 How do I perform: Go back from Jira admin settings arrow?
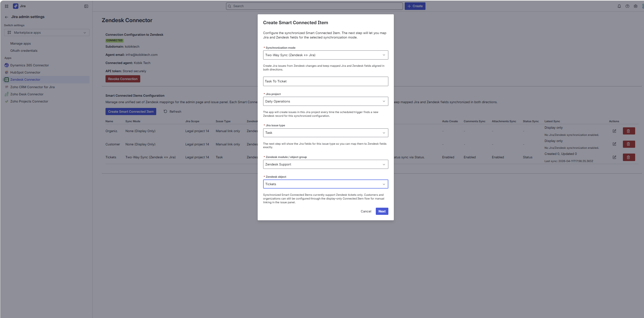click(x=6, y=17)
